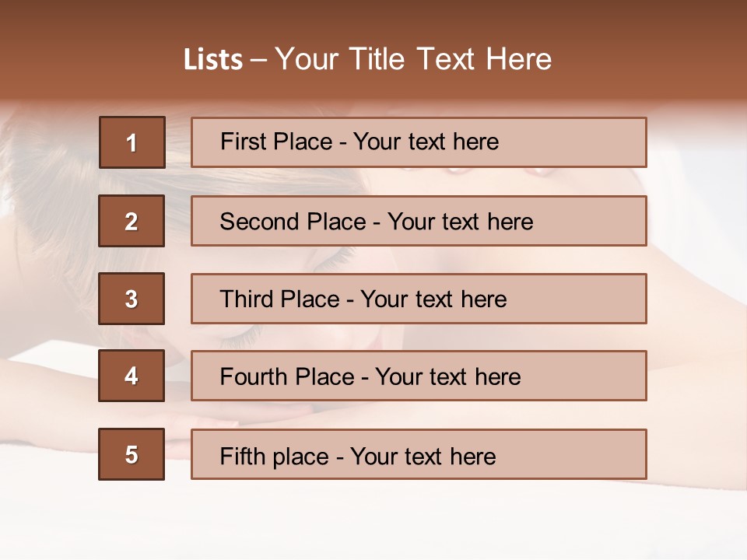Click the Your Title Text Here heading

pos(413,59)
